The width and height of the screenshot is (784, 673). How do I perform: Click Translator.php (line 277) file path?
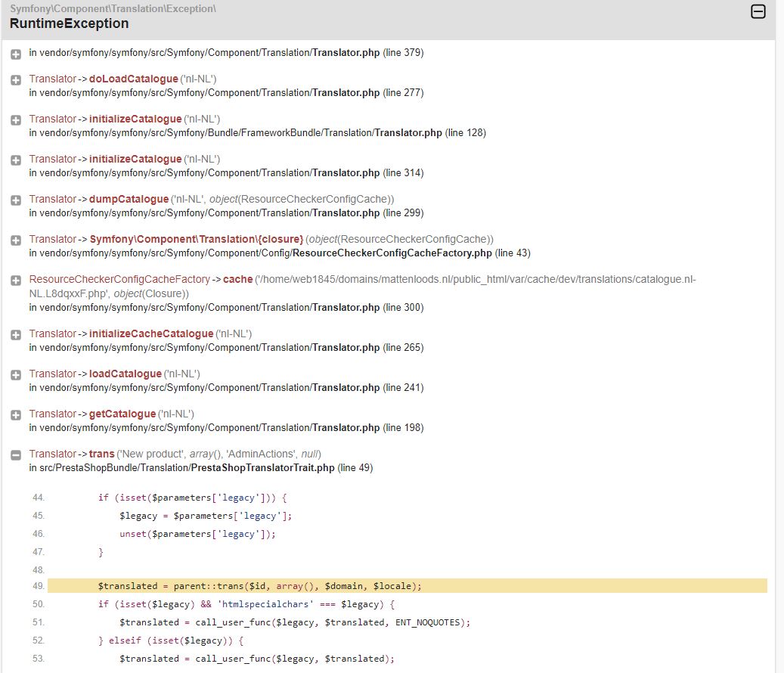pos(226,92)
